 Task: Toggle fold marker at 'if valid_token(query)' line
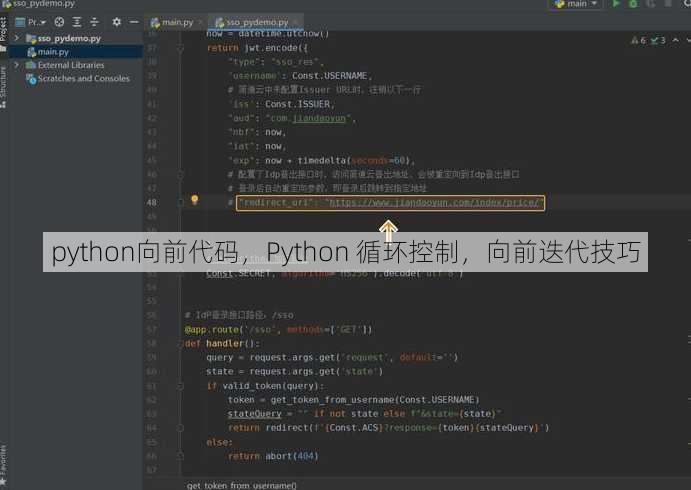pos(181,386)
